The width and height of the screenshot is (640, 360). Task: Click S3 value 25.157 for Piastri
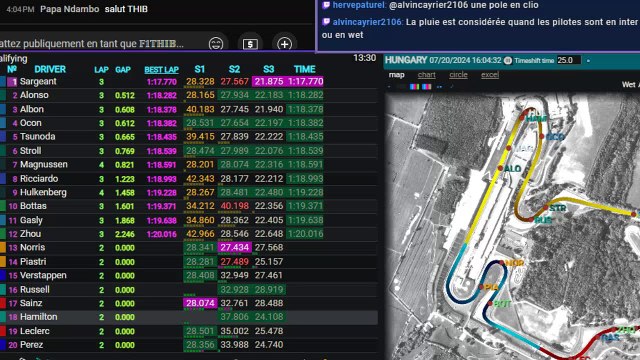tap(269, 261)
